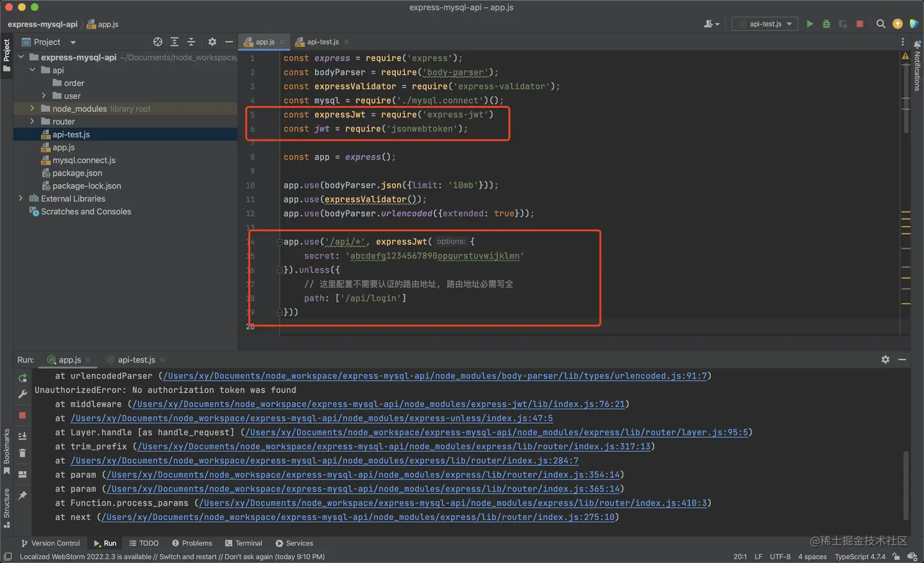924x563 pixels.
Task: Open the Structure side panel
Action: 7,507
